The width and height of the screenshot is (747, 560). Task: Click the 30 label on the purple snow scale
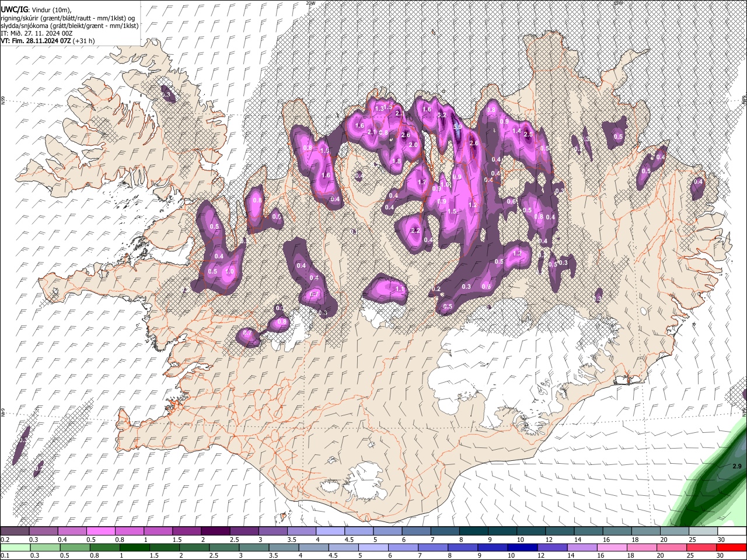tap(721, 540)
